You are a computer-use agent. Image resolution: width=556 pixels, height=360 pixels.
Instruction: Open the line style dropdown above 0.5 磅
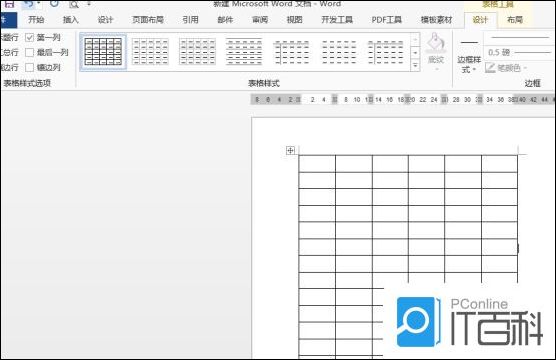518,37
